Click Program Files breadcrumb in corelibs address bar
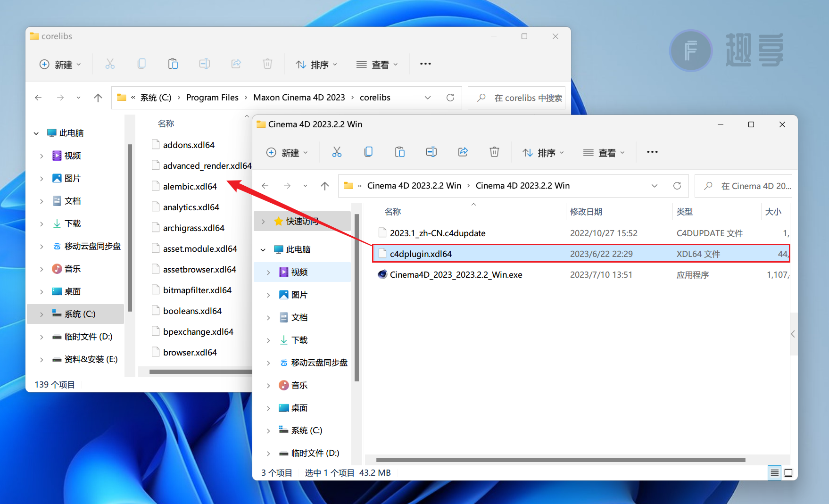This screenshot has width=829, height=504. tap(212, 98)
